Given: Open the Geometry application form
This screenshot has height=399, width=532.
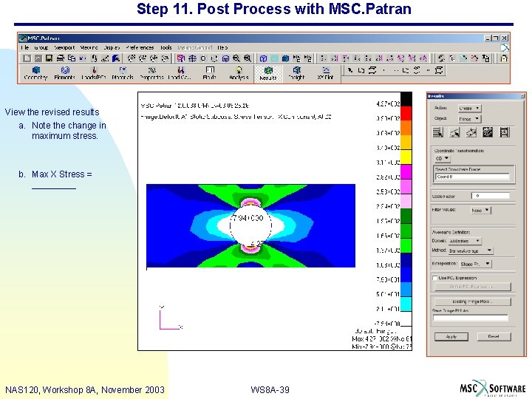Looking at the screenshot, I should (35, 73).
